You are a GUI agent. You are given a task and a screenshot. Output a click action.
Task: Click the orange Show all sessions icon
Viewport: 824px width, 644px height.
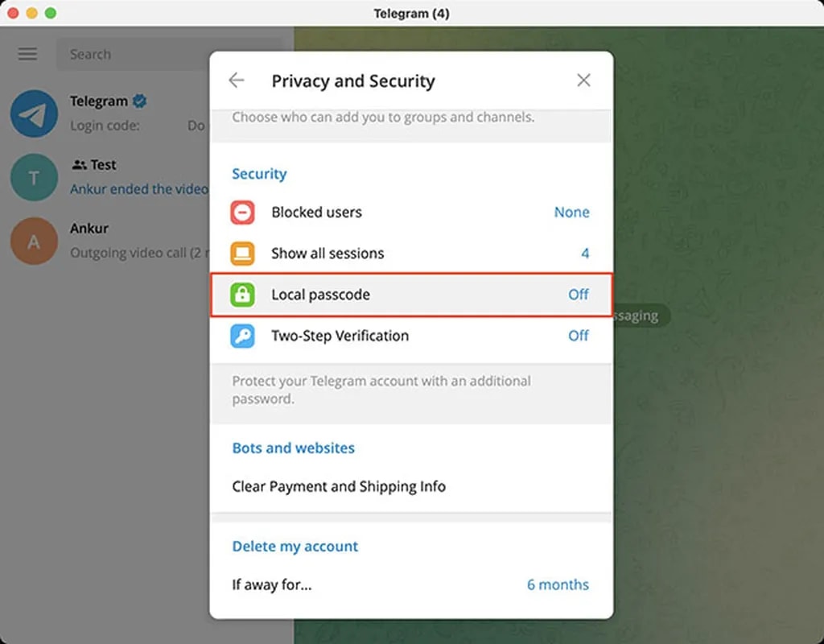(242, 254)
